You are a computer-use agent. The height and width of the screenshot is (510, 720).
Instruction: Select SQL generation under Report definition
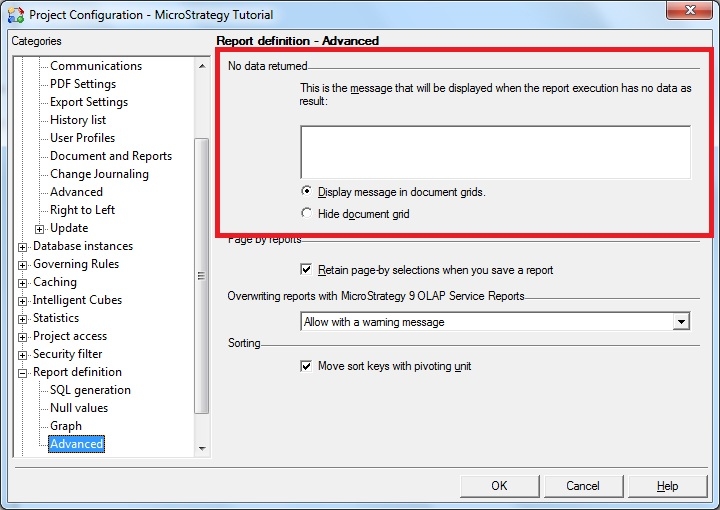(90, 390)
